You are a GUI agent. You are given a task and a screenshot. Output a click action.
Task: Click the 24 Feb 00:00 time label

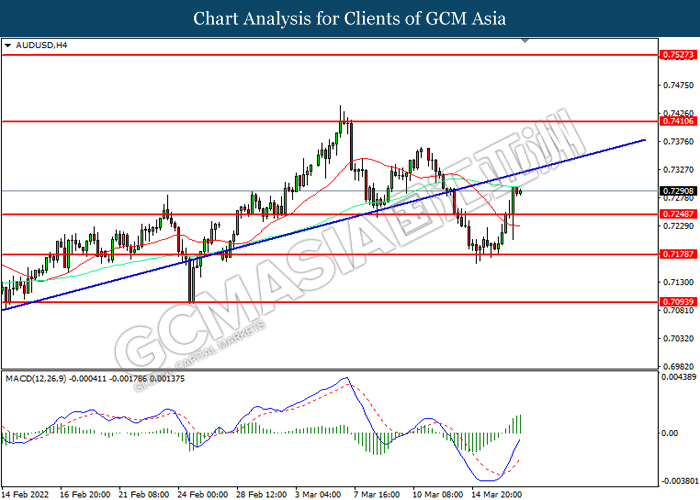point(203,494)
